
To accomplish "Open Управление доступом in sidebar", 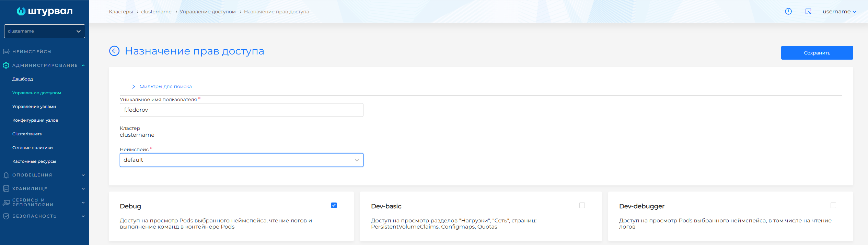I will [37, 93].
